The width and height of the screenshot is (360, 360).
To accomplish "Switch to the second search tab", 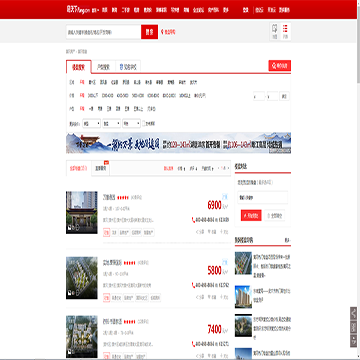I will point(103,67).
